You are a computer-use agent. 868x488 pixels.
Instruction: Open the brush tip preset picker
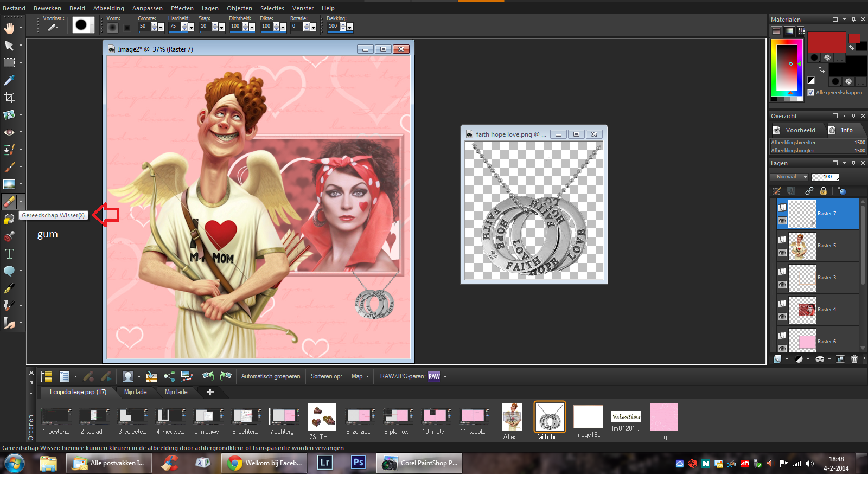click(84, 25)
